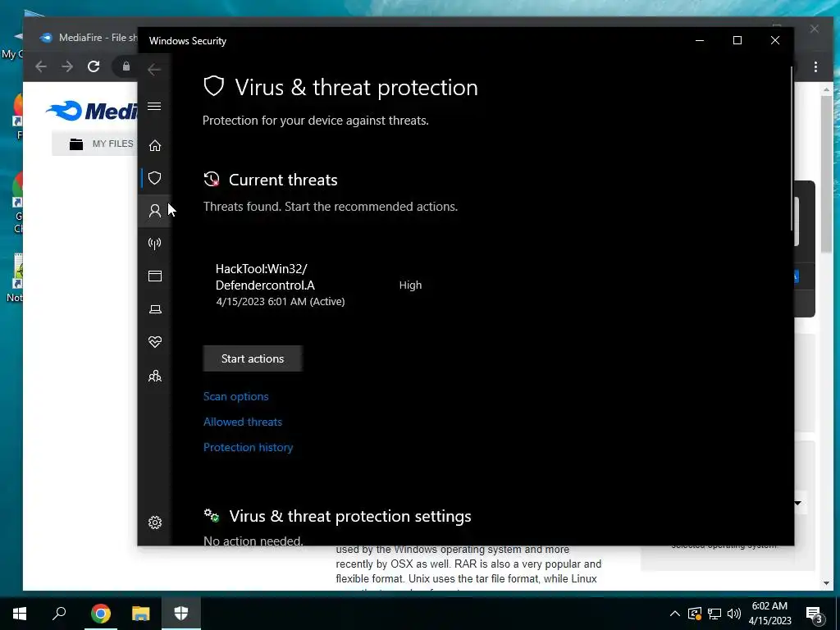Open Firewall & network protection icon
This screenshot has height=630, width=840.
point(155,244)
